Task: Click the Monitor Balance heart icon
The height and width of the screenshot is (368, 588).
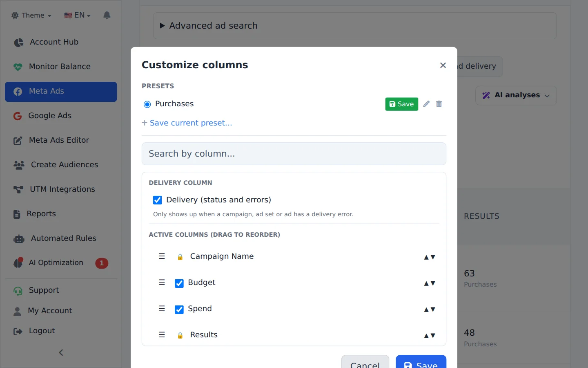Action: [18, 67]
